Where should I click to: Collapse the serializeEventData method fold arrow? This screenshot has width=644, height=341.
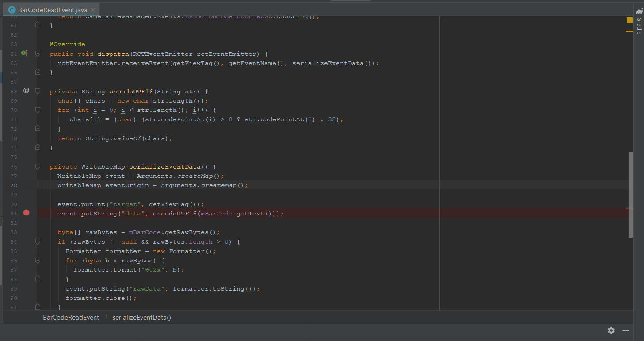[x=38, y=167]
